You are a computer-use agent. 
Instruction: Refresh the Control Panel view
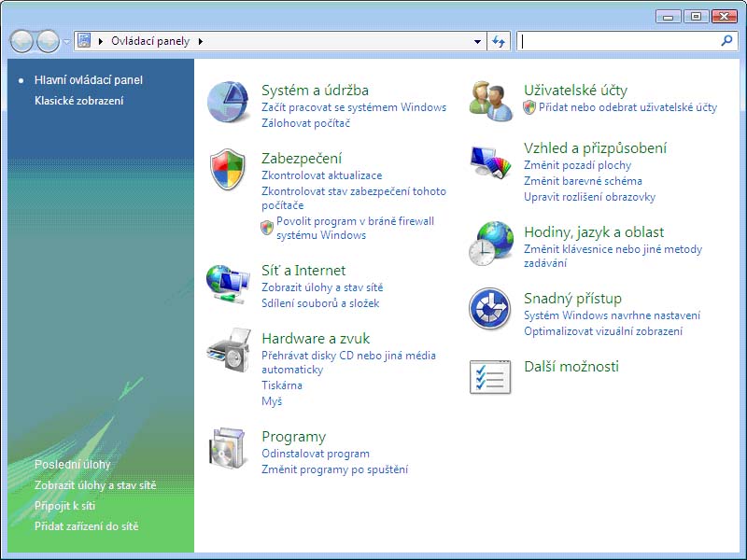tap(499, 41)
